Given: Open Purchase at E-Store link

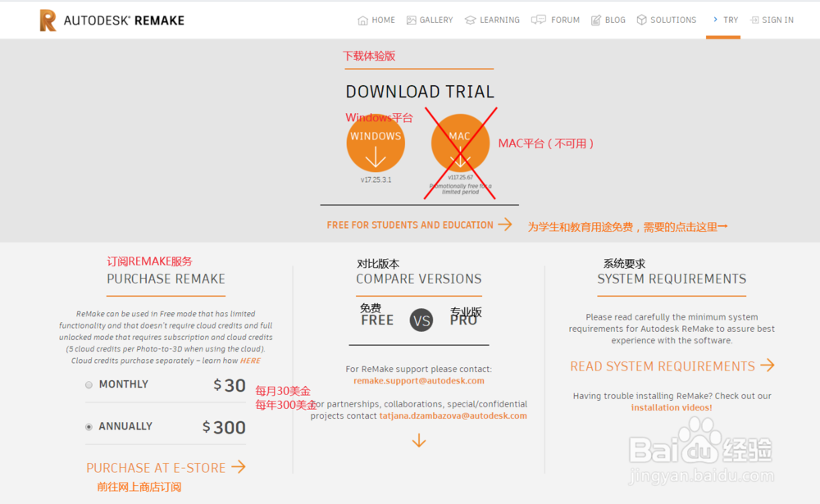Looking at the screenshot, I should pyautogui.click(x=156, y=468).
